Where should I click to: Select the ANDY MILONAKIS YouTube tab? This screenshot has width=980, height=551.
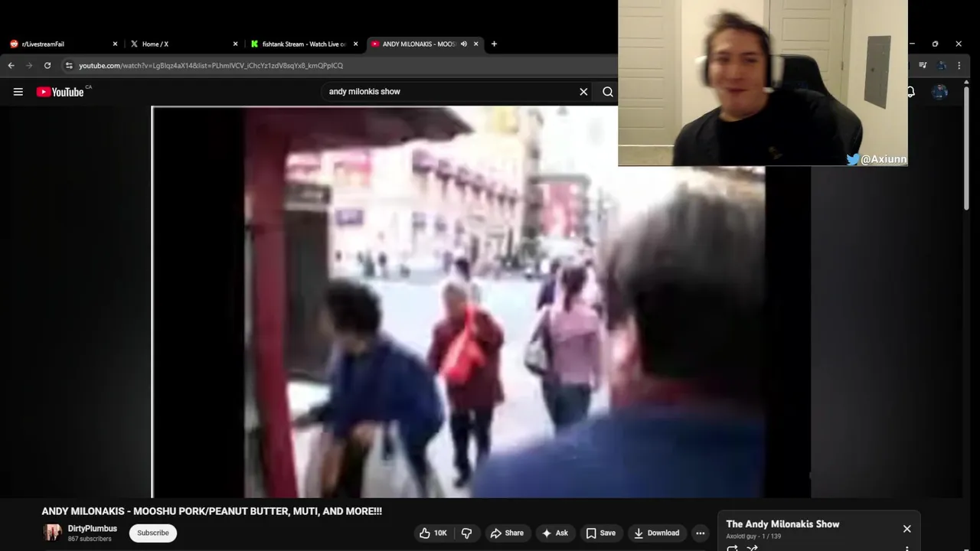pos(417,44)
